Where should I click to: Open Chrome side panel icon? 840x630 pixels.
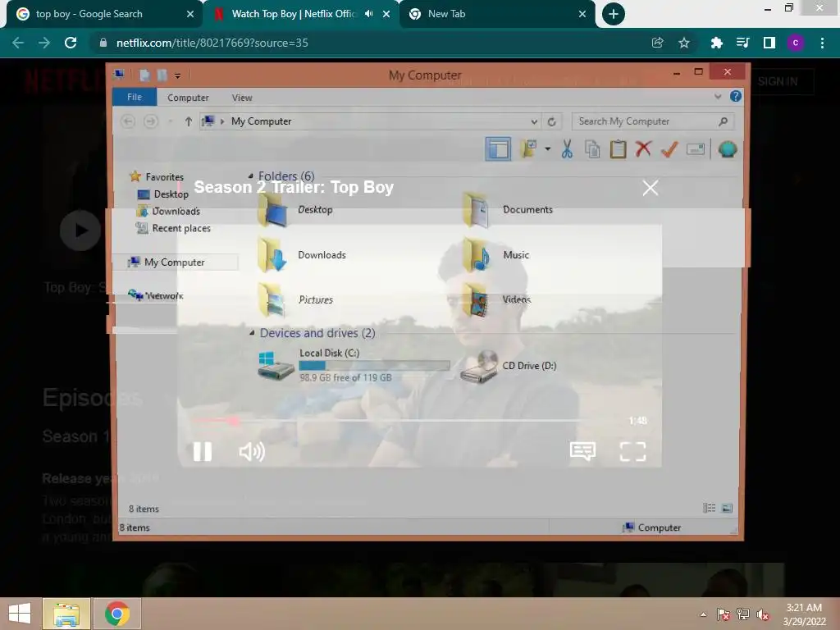point(769,43)
